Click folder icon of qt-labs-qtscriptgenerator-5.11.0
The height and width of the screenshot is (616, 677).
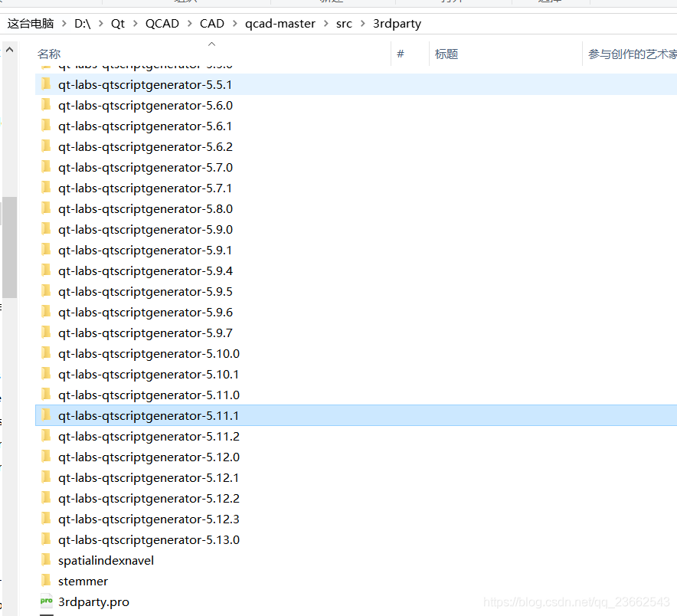tap(46, 395)
